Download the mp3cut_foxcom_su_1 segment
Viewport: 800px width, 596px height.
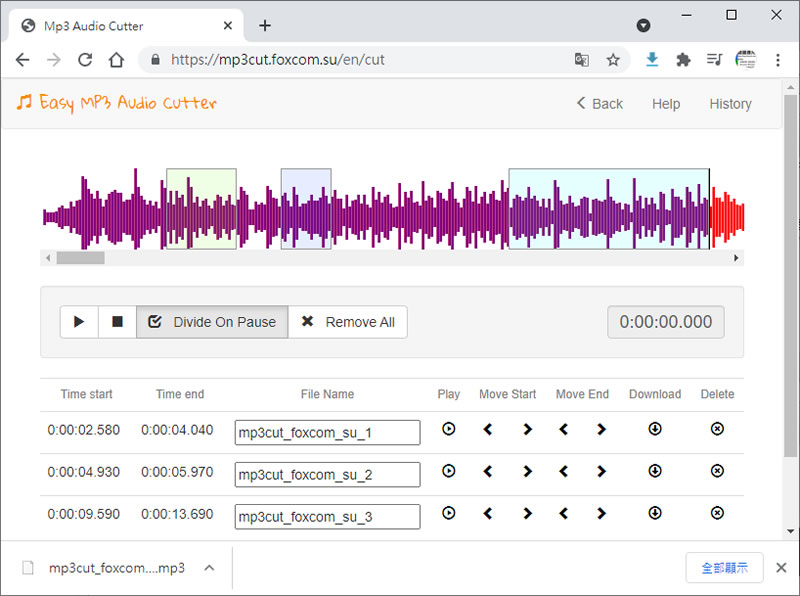click(x=655, y=429)
